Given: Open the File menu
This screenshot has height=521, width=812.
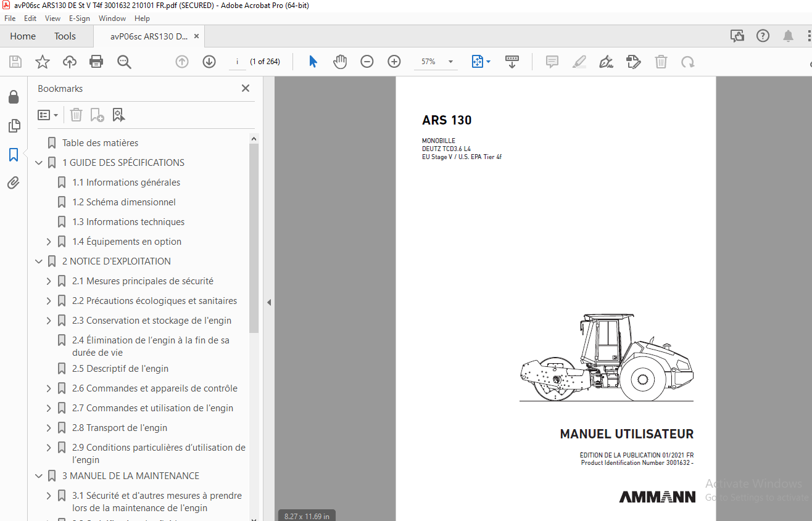Looking at the screenshot, I should coord(10,18).
